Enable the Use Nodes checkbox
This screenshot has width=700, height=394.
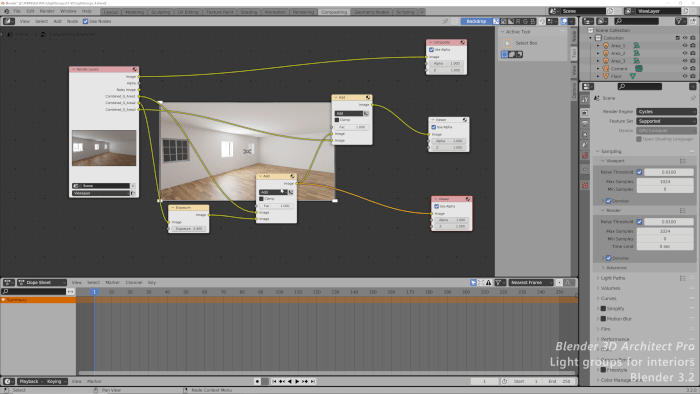coord(86,21)
